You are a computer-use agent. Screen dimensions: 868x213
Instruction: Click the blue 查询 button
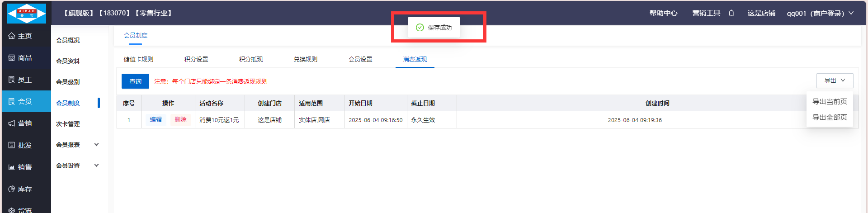pos(135,81)
